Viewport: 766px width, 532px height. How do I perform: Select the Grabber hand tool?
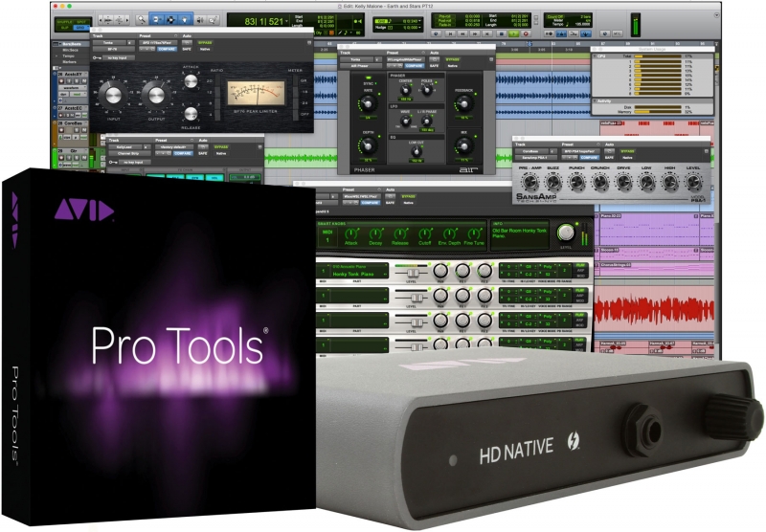pyautogui.click(x=185, y=19)
